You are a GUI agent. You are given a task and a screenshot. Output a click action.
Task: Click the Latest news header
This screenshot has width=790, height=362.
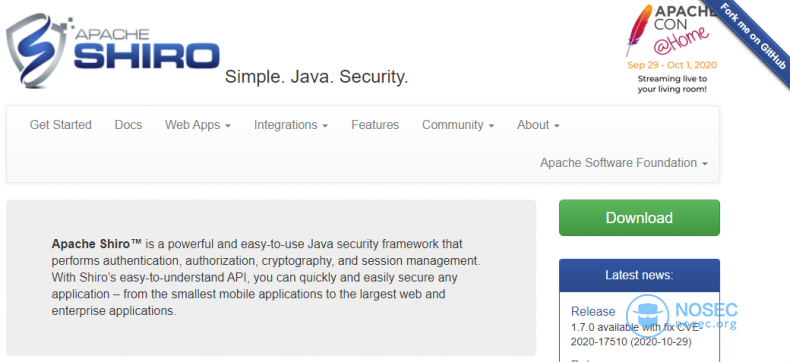click(x=639, y=275)
